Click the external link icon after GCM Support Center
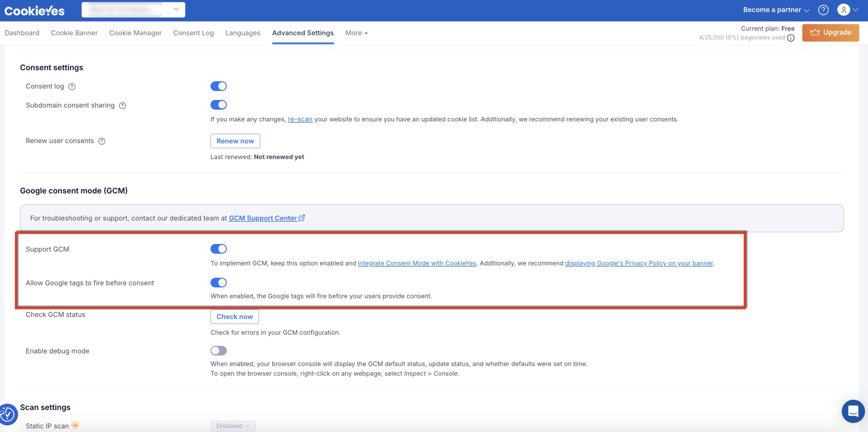This screenshot has width=868, height=432. tap(302, 218)
